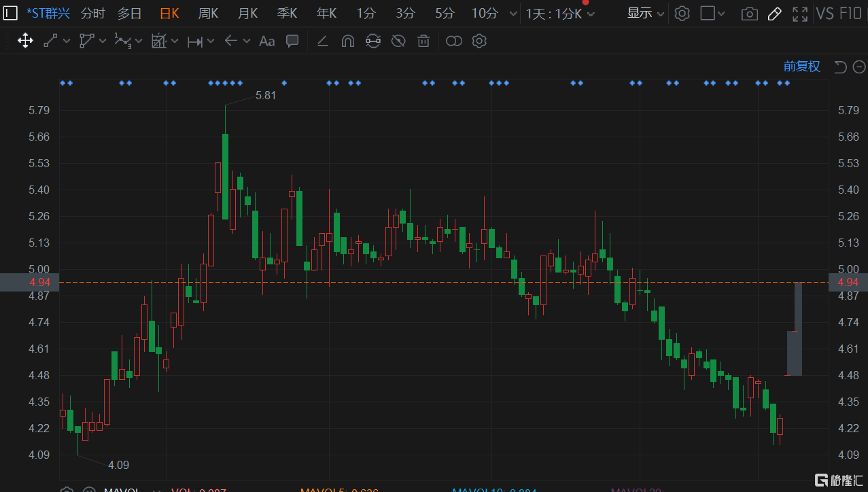
Task: Toggle the sidebar panel icon
Action: point(11,13)
